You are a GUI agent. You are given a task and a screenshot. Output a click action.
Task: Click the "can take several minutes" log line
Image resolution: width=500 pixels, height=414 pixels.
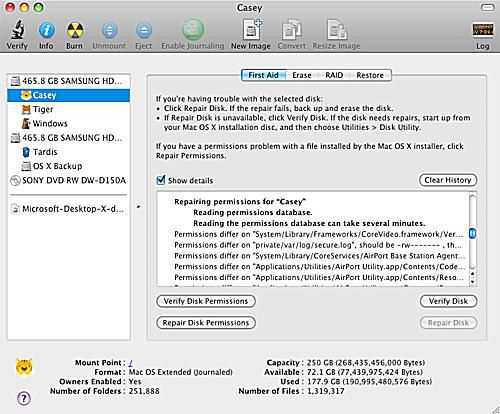tap(309, 223)
